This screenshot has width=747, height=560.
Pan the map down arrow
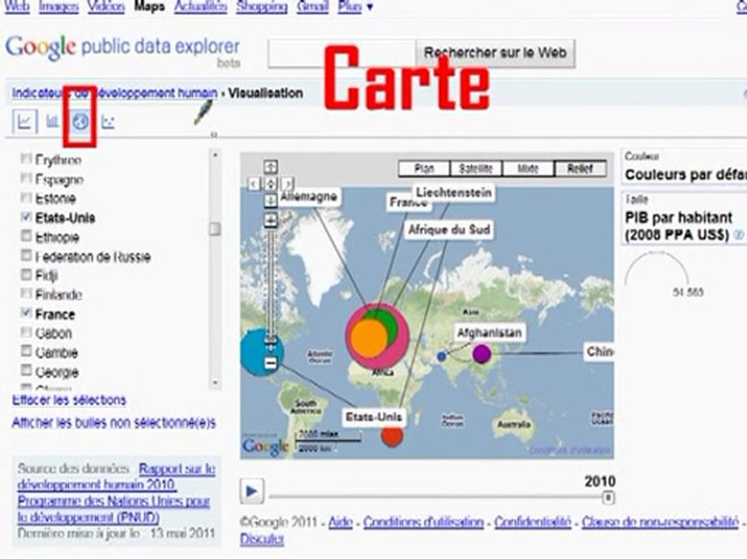coord(271,201)
